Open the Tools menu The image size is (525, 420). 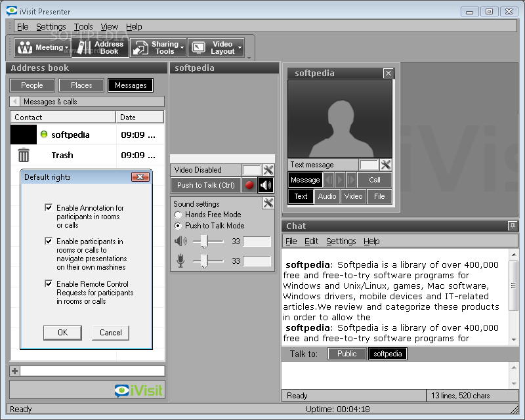point(83,26)
